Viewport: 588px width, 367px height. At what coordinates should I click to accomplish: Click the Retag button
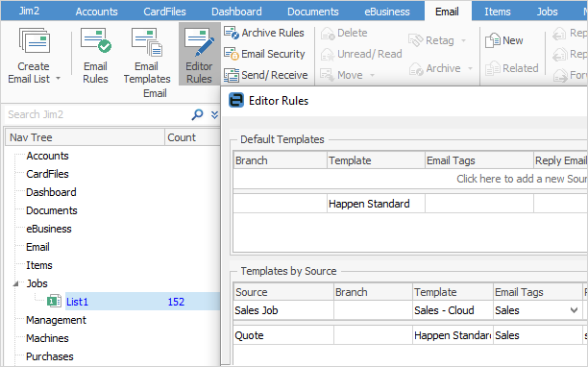click(431, 40)
